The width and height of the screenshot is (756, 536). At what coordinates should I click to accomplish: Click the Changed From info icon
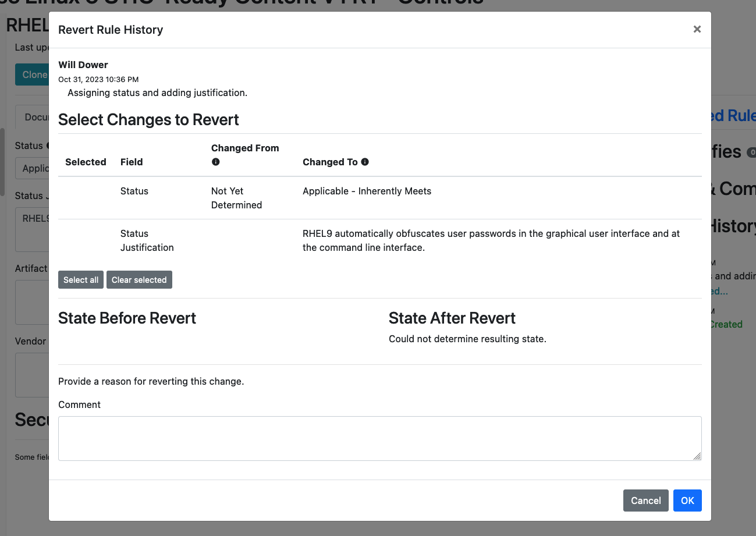(215, 162)
